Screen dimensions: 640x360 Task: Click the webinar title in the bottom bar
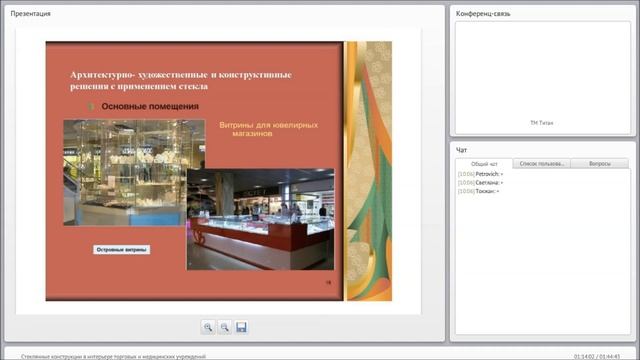113,356
